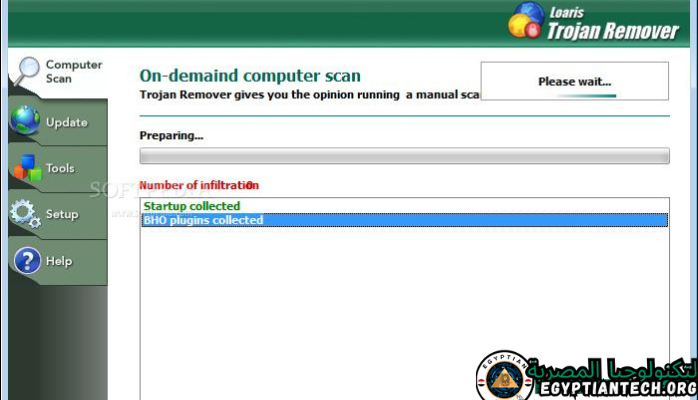Click the Trojan Remover title text
Image resolution: width=698 pixels, height=400 pixels.
(x=612, y=31)
